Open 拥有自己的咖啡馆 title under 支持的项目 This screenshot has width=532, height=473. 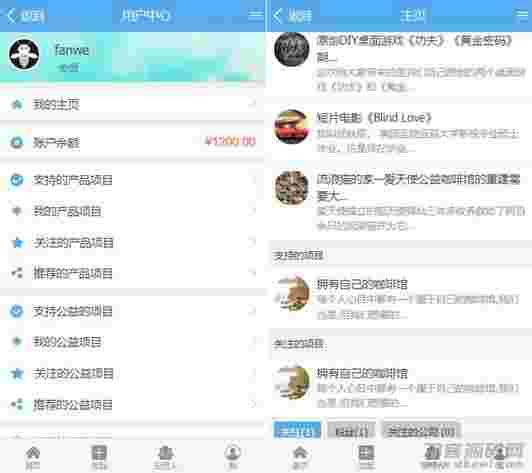pyautogui.click(x=362, y=284)
